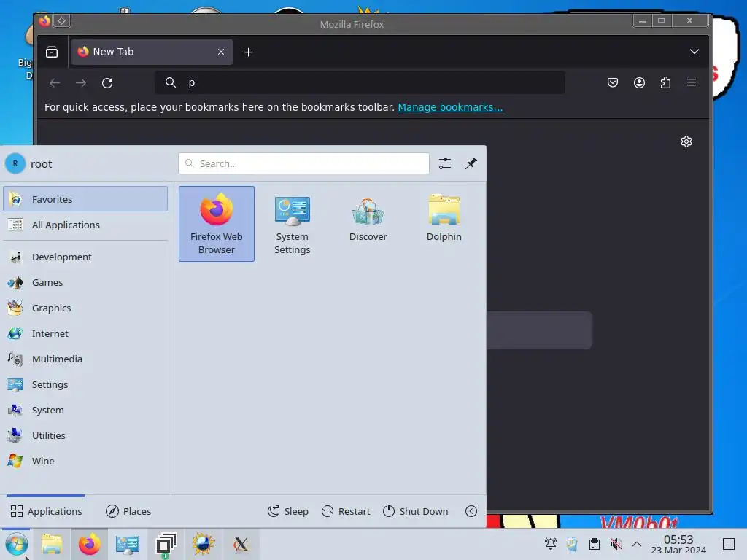The width and height of the screenshot is (747, 560).
Task: Open Firefox hamburger application menu
Action: (692, 83)
